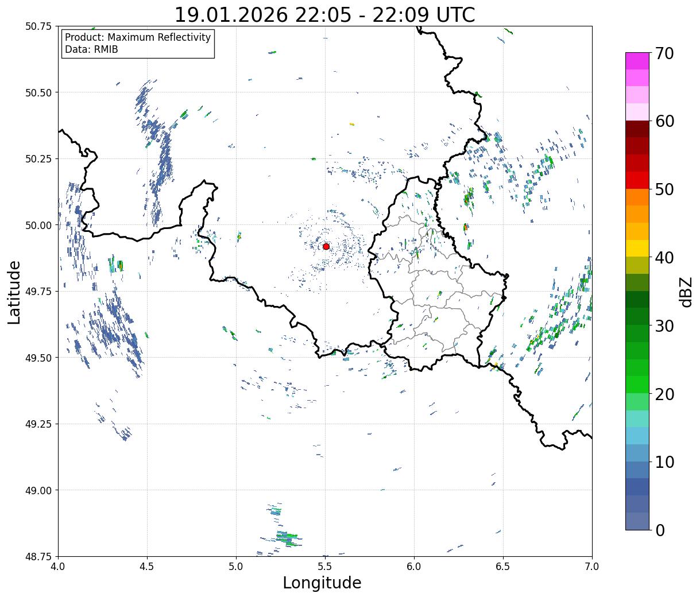Click the dBZ colorbar unit label
The width and height of the screenshot is (700, 597).
pyautogui.click(x=686, y=291)
